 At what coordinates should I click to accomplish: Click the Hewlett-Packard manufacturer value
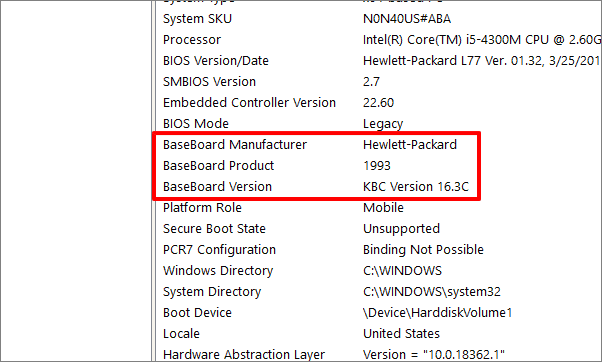[410, 145]
